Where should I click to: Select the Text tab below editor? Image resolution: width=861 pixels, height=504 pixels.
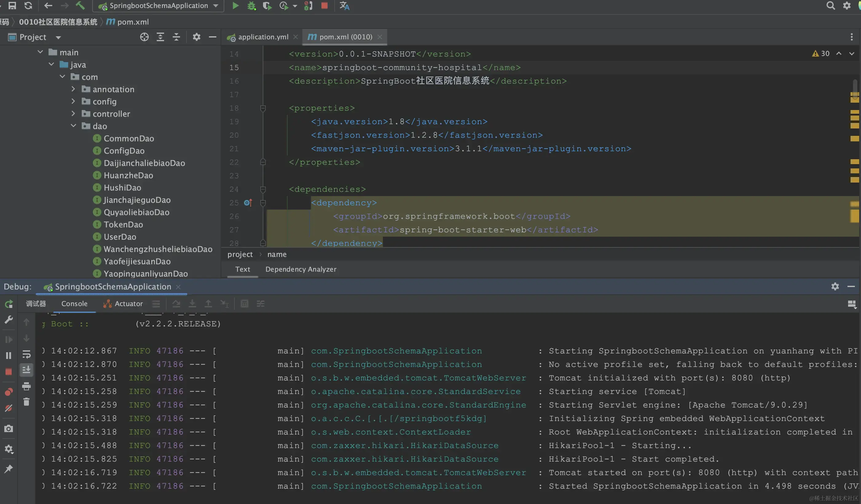[242, 269]
